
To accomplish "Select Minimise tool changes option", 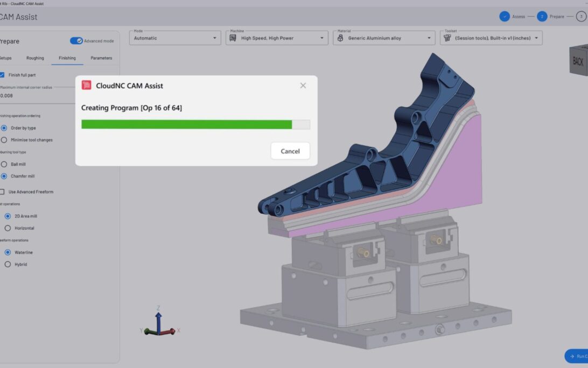I will [4, 140].
